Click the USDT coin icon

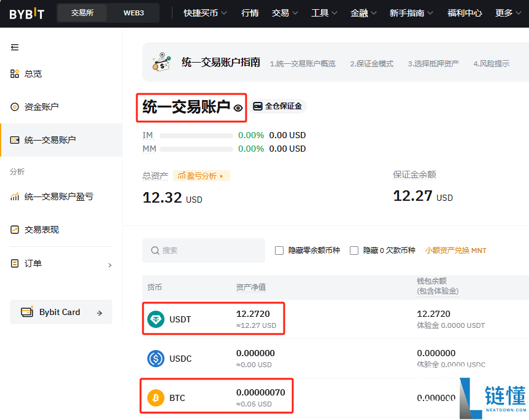[156, 319]
